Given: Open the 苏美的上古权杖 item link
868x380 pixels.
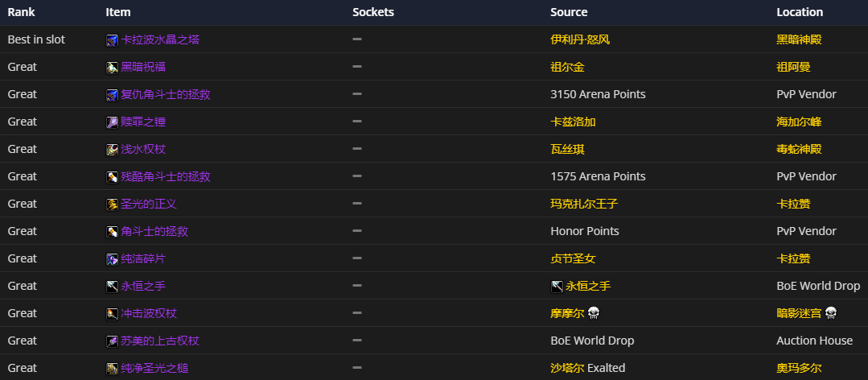Looking at the screenshot, I should (160, 341).
